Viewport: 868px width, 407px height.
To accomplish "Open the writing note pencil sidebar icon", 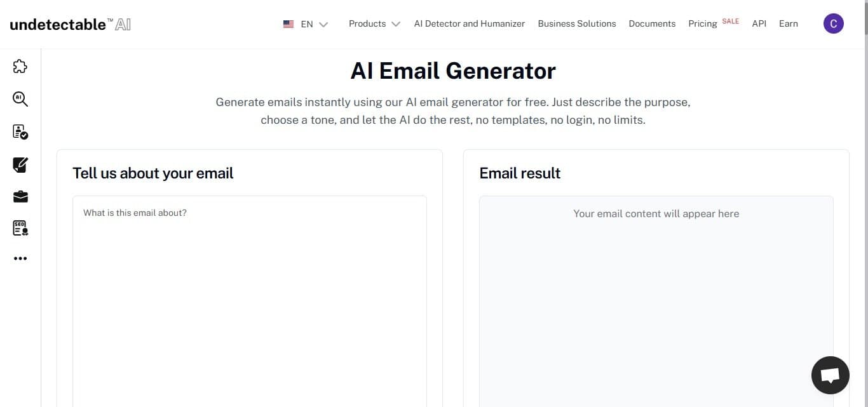I will tap(20, 165).
